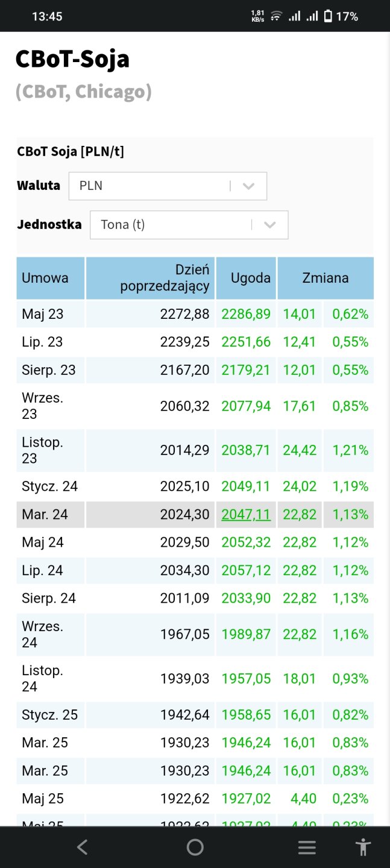
Task: Expand the Jednostka dropdown chevron
Action: pos(270,225)
